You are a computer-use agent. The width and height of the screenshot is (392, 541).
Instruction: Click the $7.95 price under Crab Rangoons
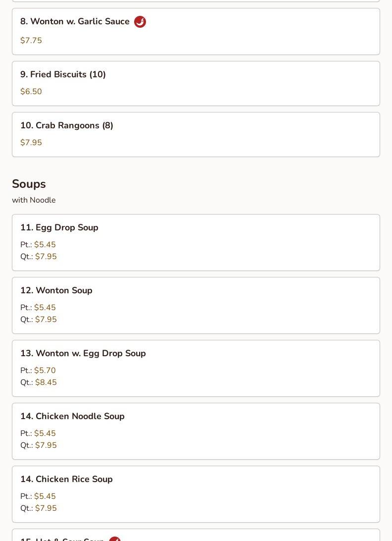pos(31,143)
